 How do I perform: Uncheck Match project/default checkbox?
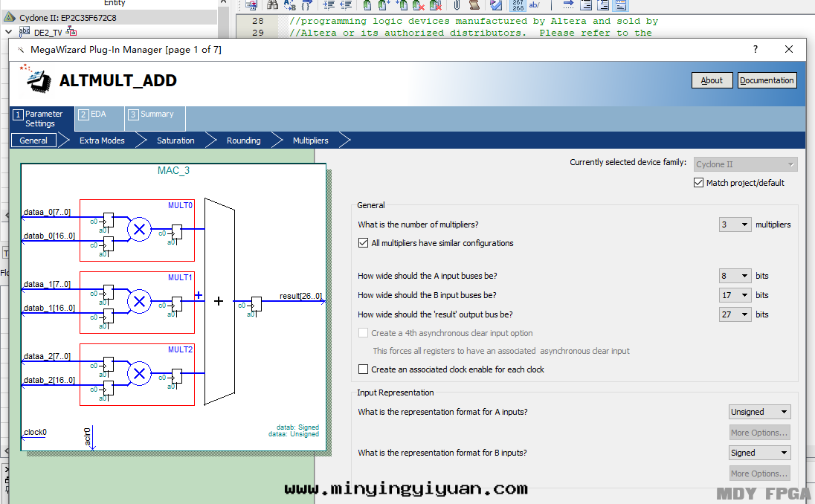point(698,183)
